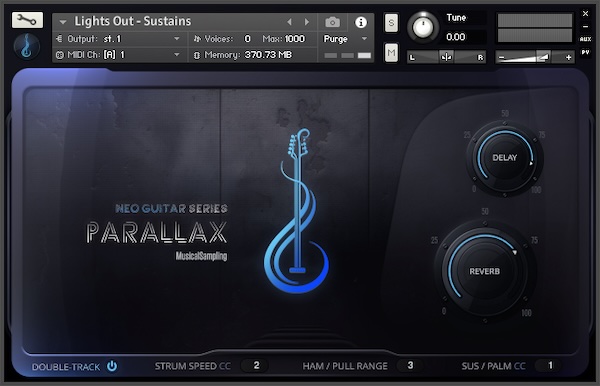Click the STRUM SPEED CC label

192,366
